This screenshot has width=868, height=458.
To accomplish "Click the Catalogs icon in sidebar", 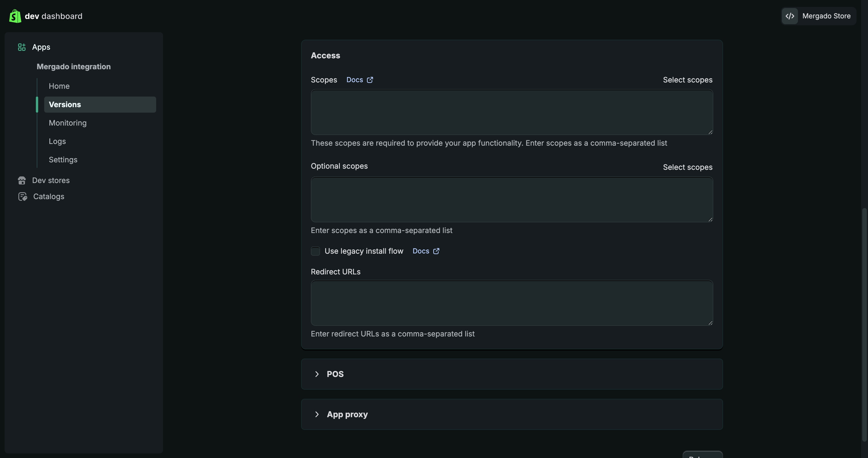I will click(x=23, y=197).
